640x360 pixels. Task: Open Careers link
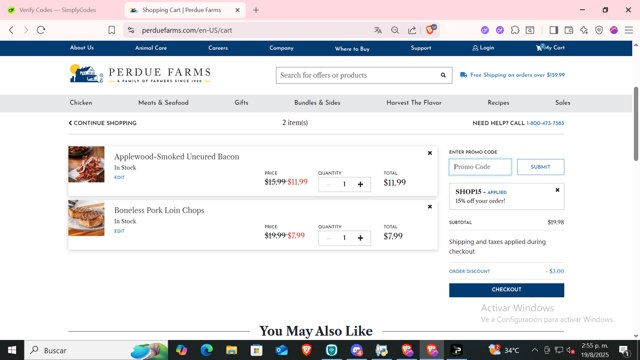coord(218,48)
